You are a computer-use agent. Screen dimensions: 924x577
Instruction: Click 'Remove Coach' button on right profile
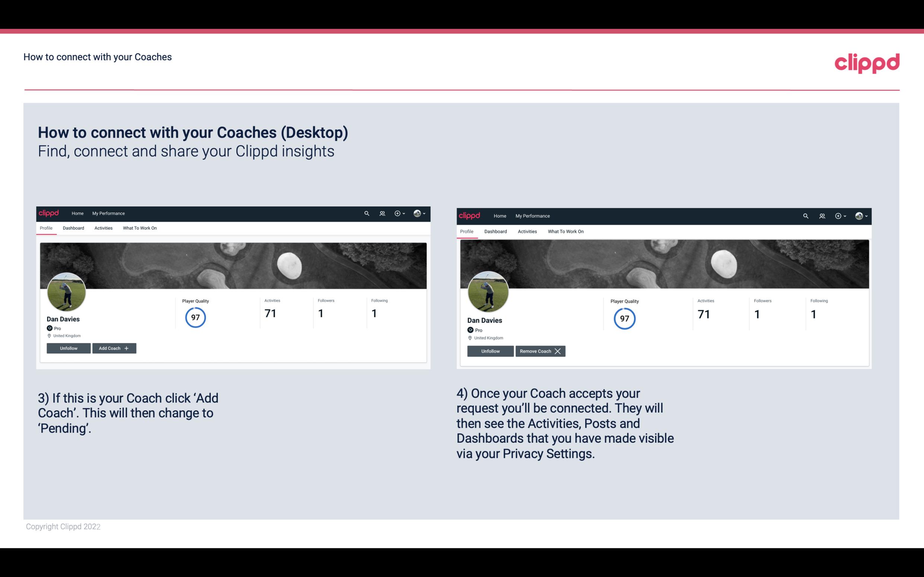pos(540,351)
